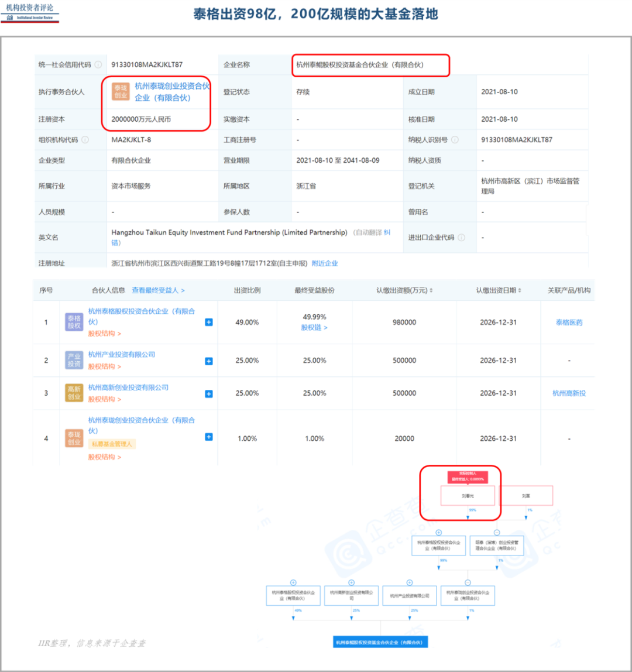Select English name Hangzhou Taikun Equity Investment Fund
The image size is (632, 672).
[x=229, y=232]
